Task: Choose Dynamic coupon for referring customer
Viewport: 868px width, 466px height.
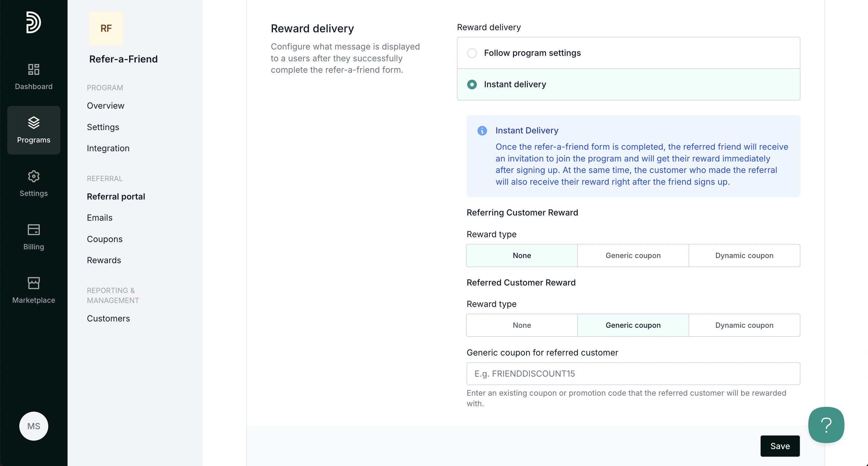Action: tap(744, 255)
